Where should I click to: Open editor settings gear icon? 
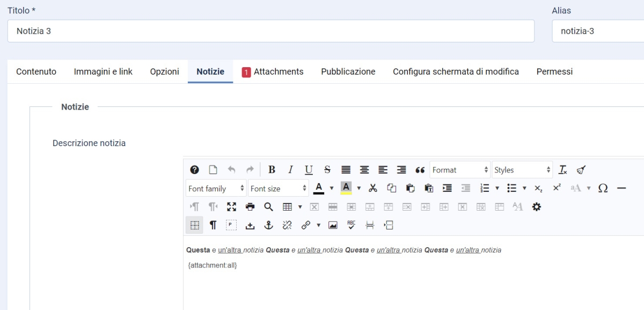pos(536,206)
